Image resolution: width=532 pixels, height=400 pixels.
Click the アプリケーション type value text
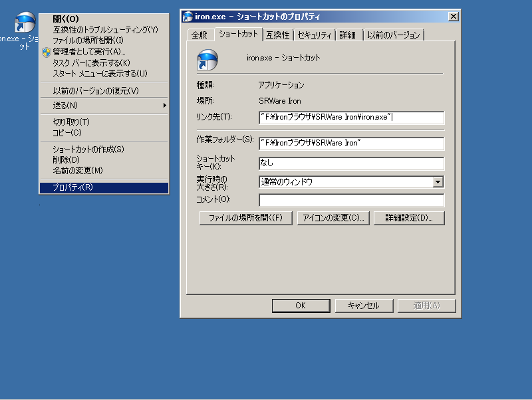(281, 85)
